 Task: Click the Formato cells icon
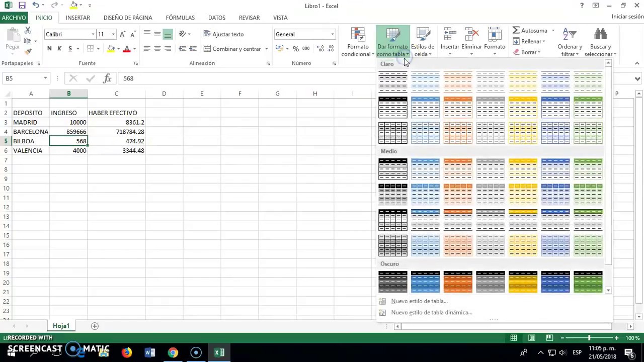click(x=495, y=42)
